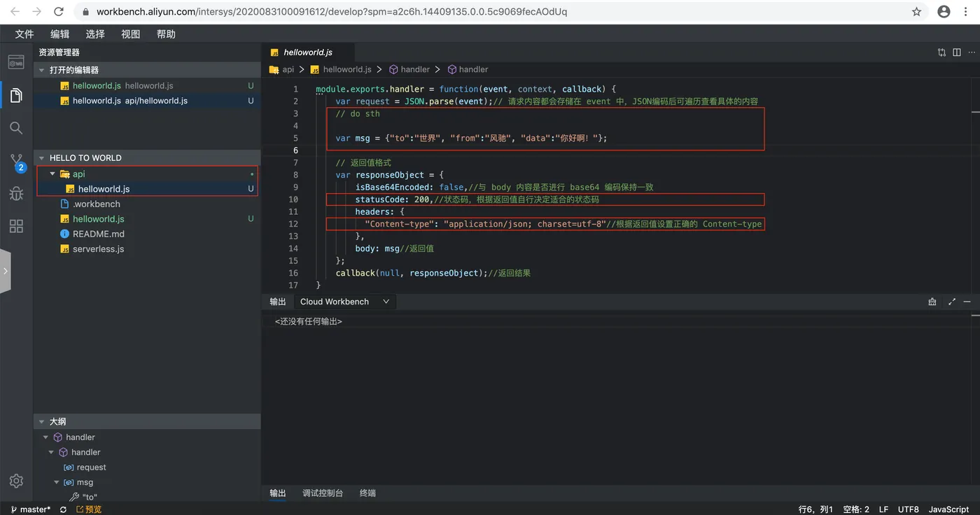
Task: Select api/helloworld.js in open editors list
Action: 147,101
